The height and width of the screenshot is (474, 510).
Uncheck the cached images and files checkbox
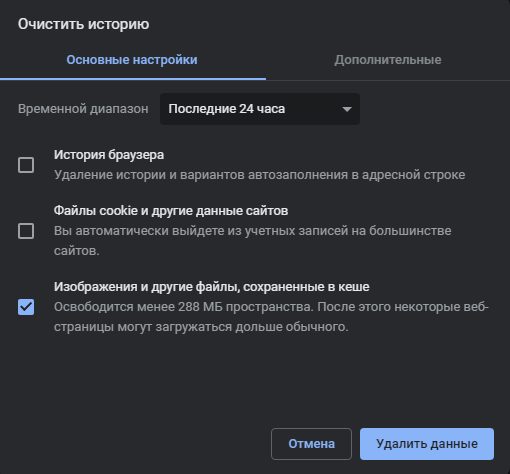(x=26, y=307)
